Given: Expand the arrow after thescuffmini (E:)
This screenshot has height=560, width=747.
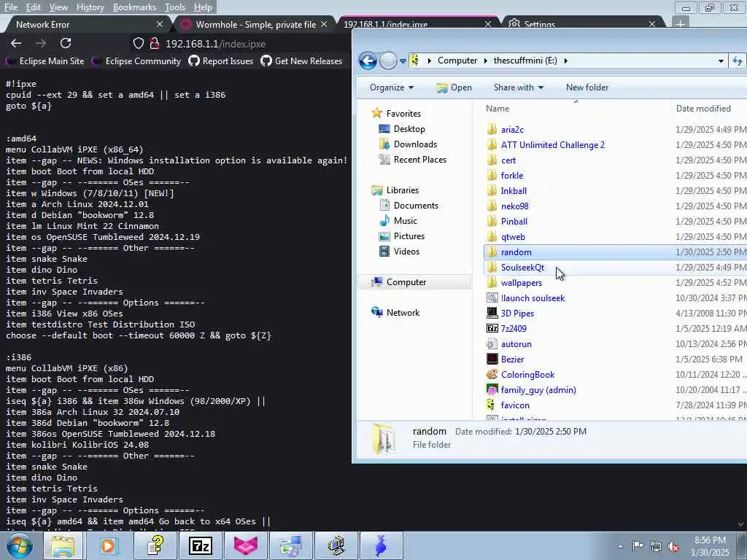Looking at the screenshot, I should pyautogui.click(x=565, y=61).
